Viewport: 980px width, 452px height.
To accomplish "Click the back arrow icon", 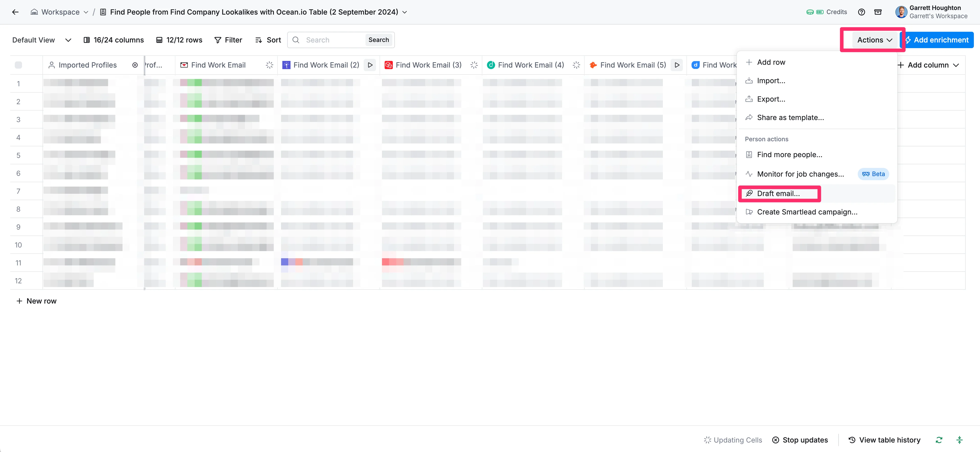I will coord(15,12).
